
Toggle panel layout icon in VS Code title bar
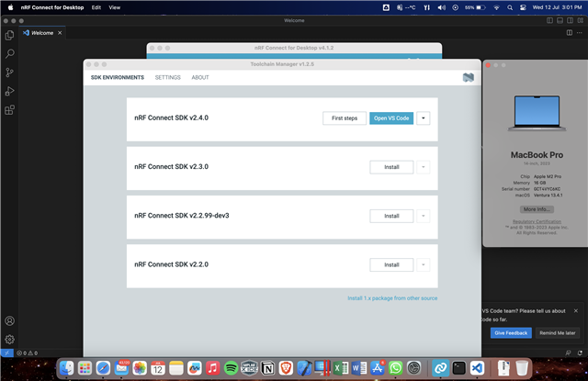coord(560,20)
